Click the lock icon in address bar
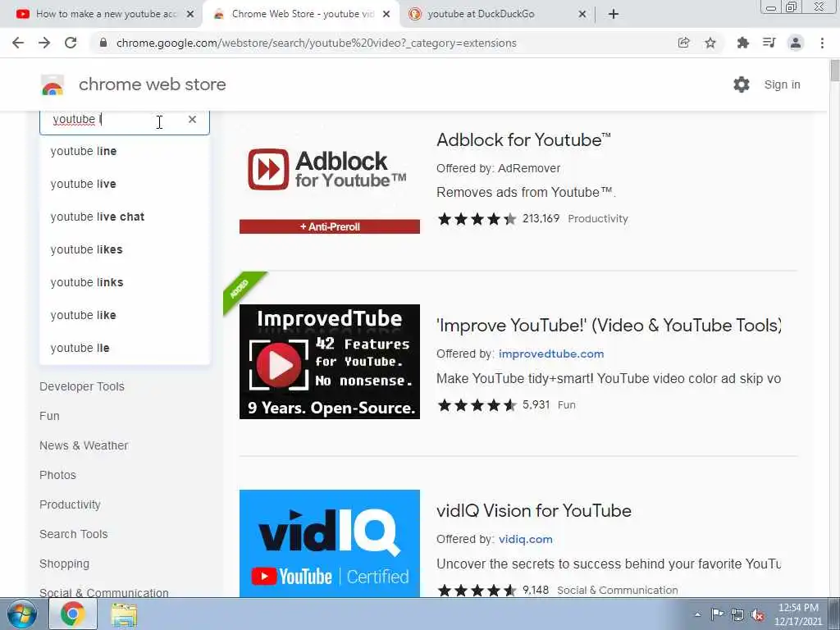The image size is (840, 630). (x=103, y=43)
